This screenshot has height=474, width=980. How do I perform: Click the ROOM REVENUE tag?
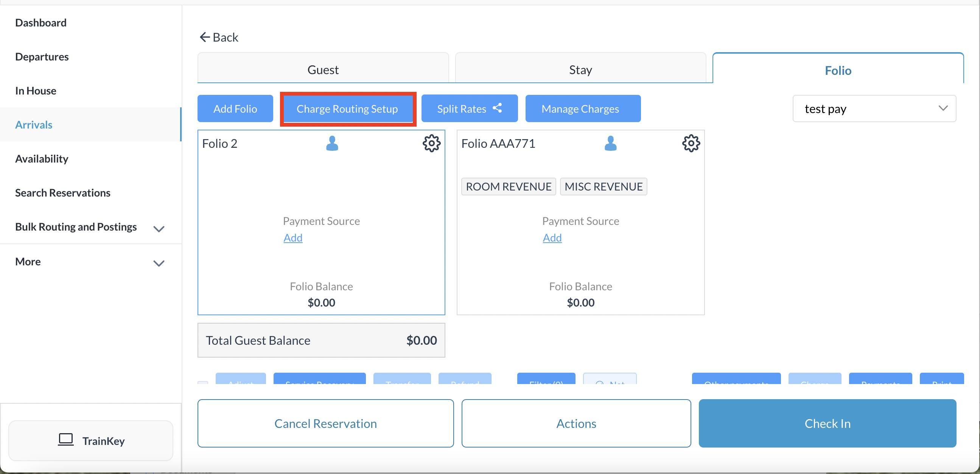(x=508, y=187)
